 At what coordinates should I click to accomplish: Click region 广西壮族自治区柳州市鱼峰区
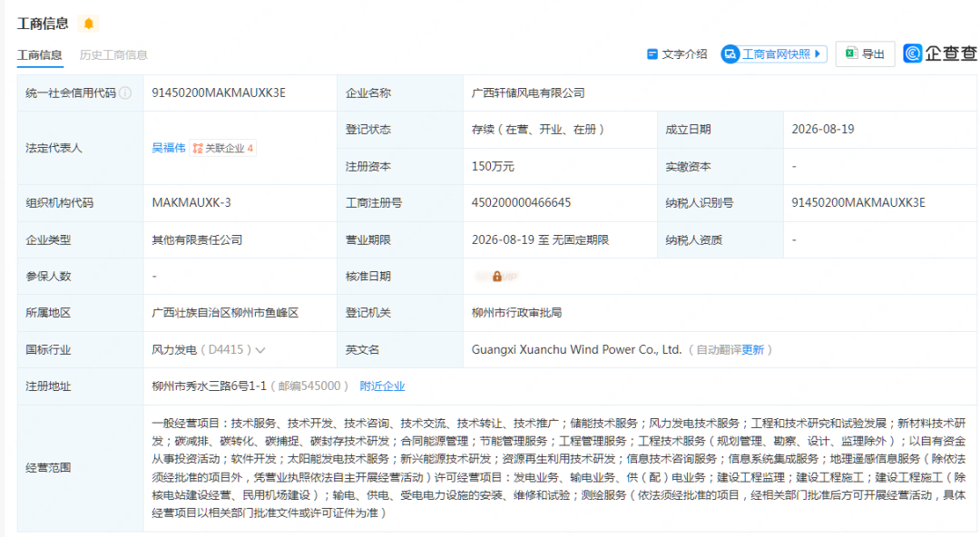(x=225, y=313)
